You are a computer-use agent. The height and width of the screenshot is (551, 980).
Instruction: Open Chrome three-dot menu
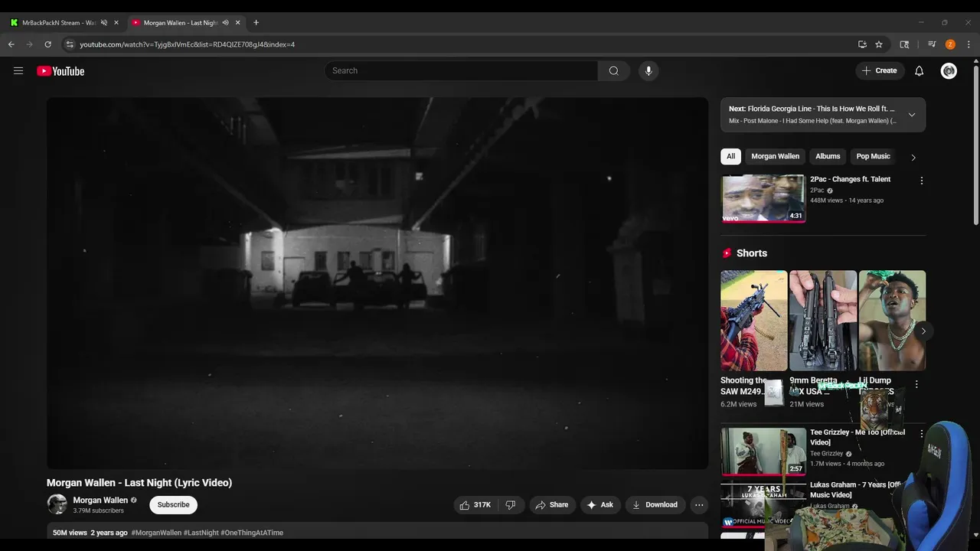[969, 44]
